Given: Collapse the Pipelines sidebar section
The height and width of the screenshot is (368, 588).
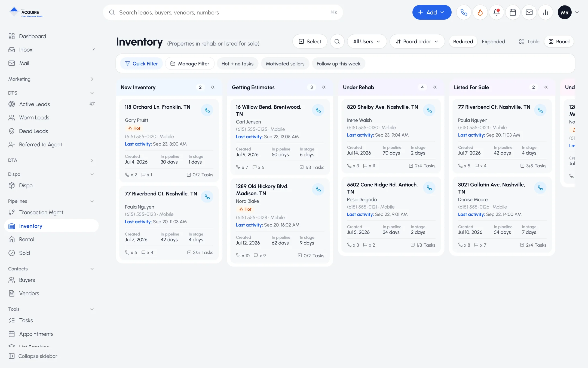Looking at the screenshot, I should (51, 201).
